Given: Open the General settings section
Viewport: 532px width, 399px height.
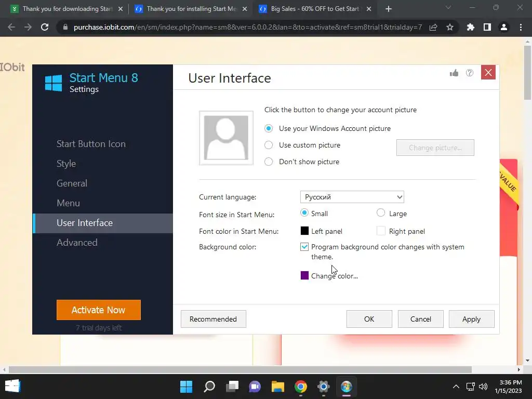Looking at the screenshot, I should coord(72,183).
